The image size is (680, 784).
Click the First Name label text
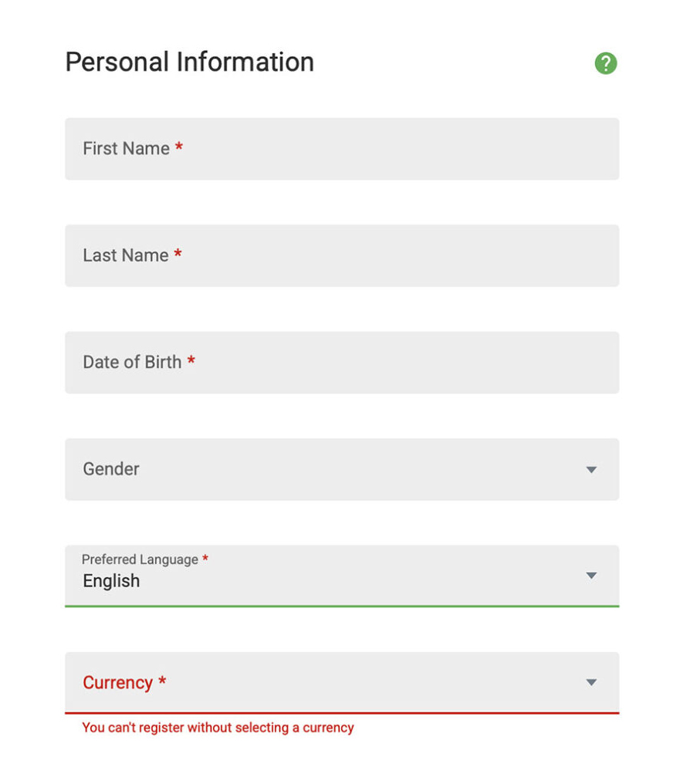(x=126, y=148)
